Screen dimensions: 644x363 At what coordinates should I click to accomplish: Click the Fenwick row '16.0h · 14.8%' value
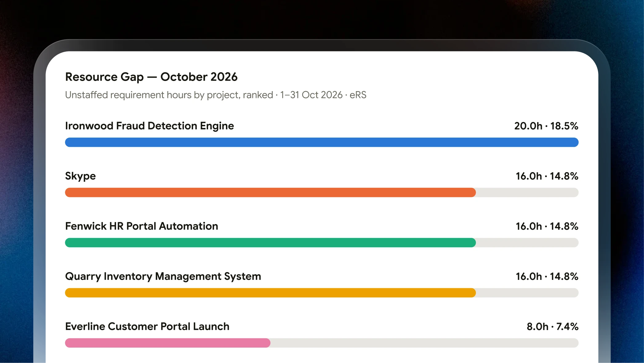547,226
